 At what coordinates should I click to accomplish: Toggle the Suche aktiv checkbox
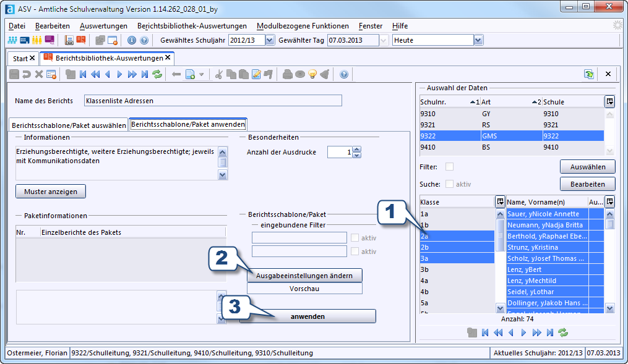(x=449, y=184)
